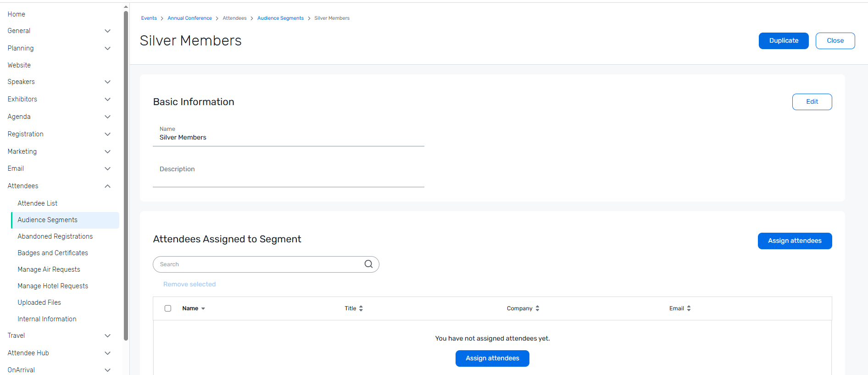Open Audience Segments breadcrumb link
868x375 pixels.
click(280, 18)
